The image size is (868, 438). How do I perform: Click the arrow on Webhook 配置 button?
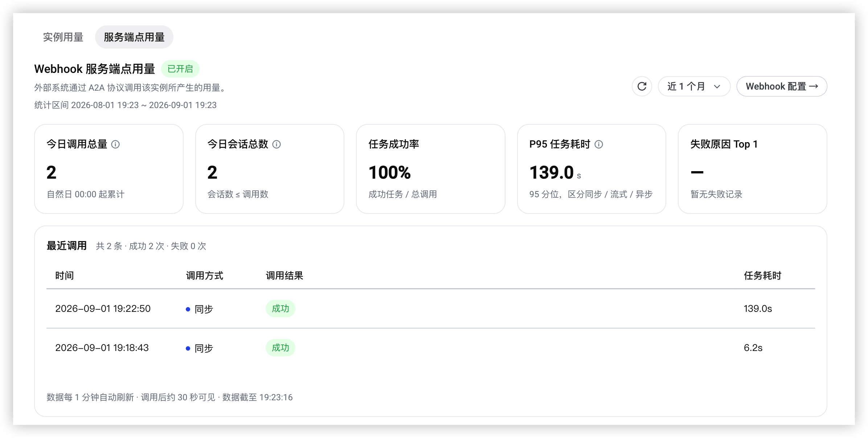(x=814, y=86)
